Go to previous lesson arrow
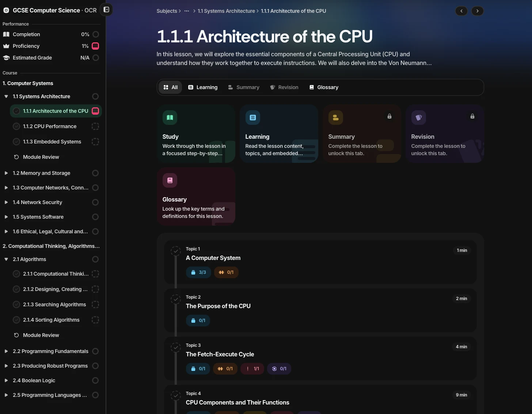532x414 pixels. (x=461, y=11)
